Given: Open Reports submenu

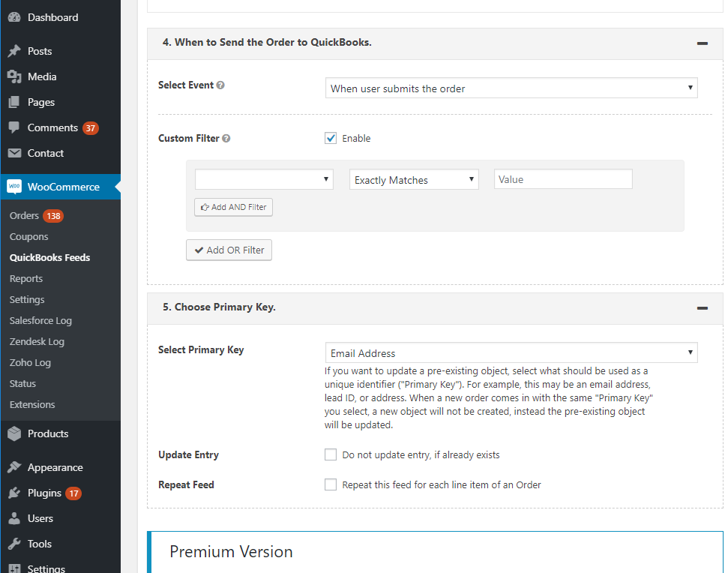Looking at the screenshot, I should (26, 278).
